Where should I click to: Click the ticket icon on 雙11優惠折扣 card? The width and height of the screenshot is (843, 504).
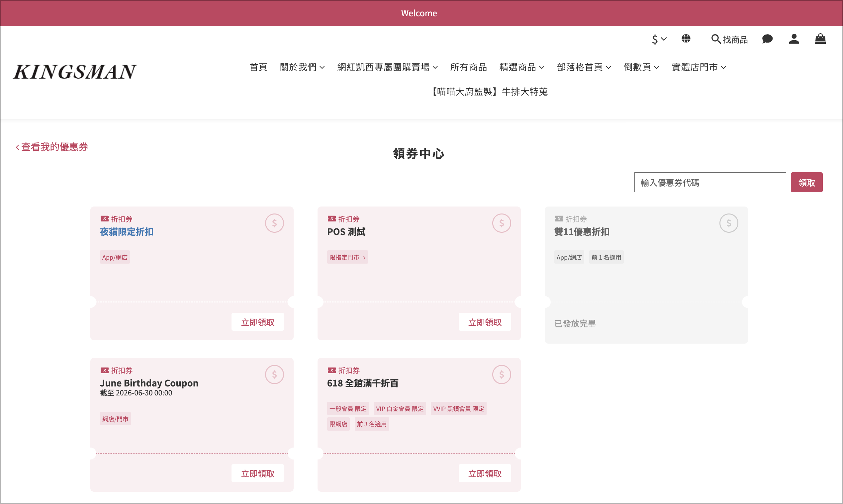[x=559, y=219]
